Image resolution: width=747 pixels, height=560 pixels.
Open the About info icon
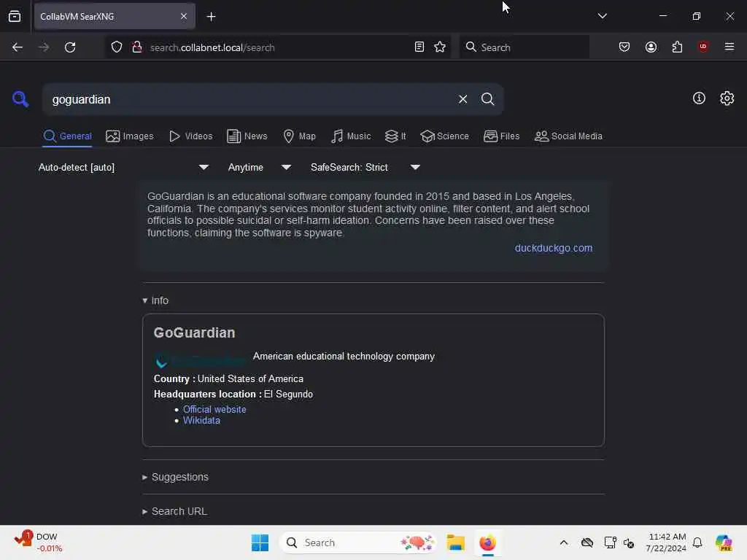pyautogui.click(x=698, y=98)
